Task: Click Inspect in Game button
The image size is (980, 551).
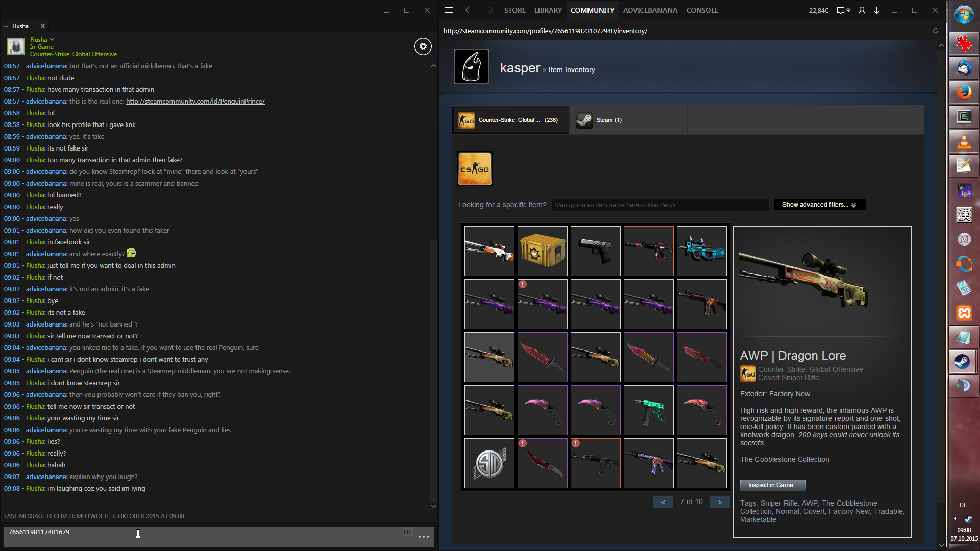Action: [x=772, y=485]
